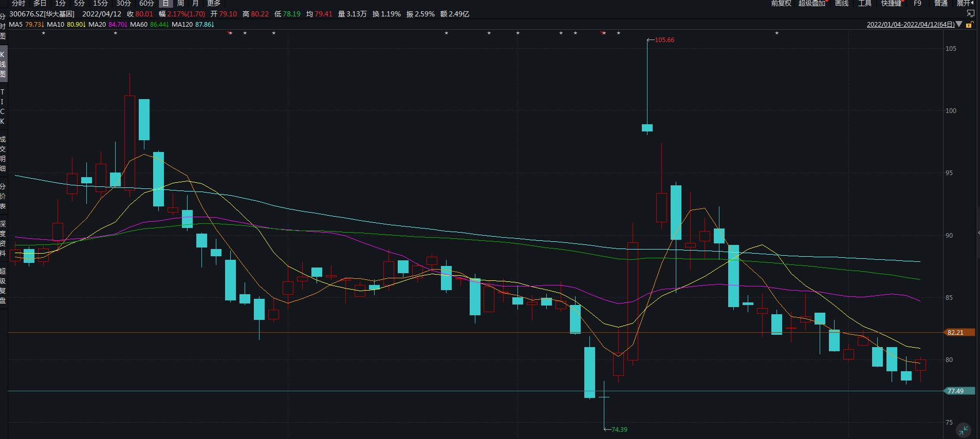980x439 pixels.
Task: Open the 分时图 side tab
Action: (3, 26)
